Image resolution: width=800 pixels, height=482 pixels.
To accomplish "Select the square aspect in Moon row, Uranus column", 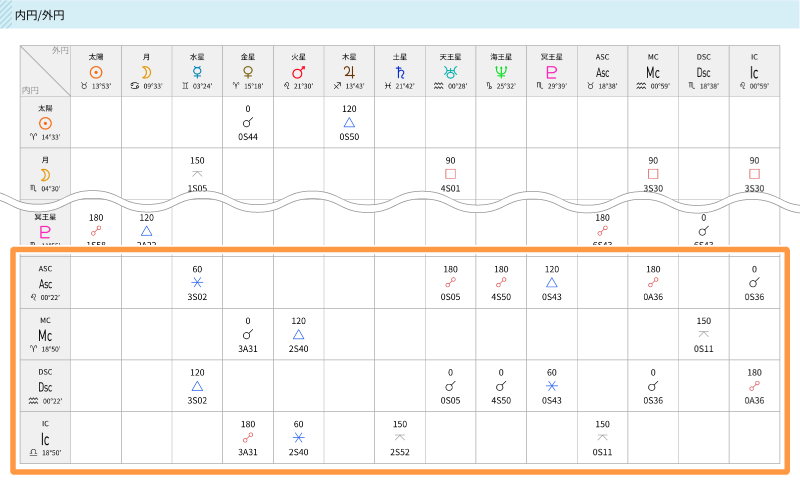I will pyautogui.click(x=450, y=173).
